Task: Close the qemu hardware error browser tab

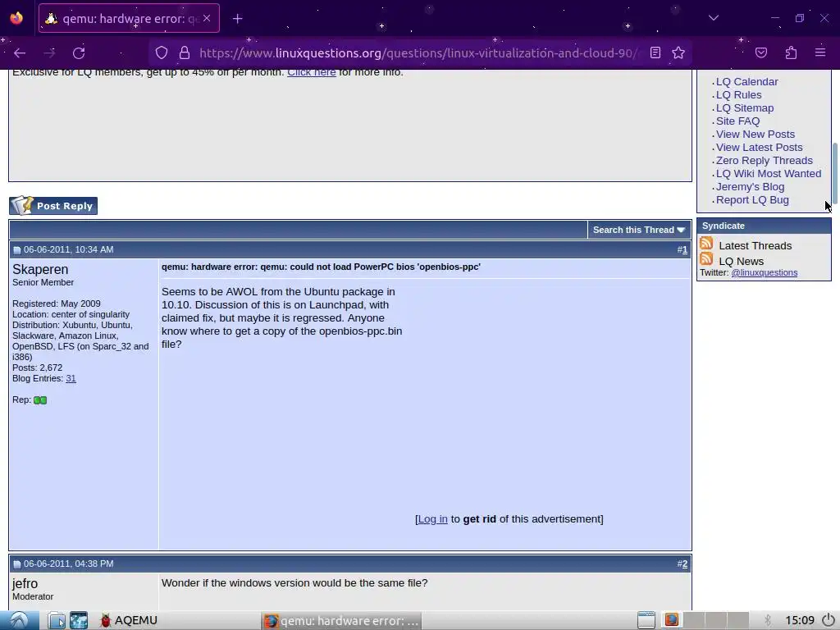Action: [207, 18]
